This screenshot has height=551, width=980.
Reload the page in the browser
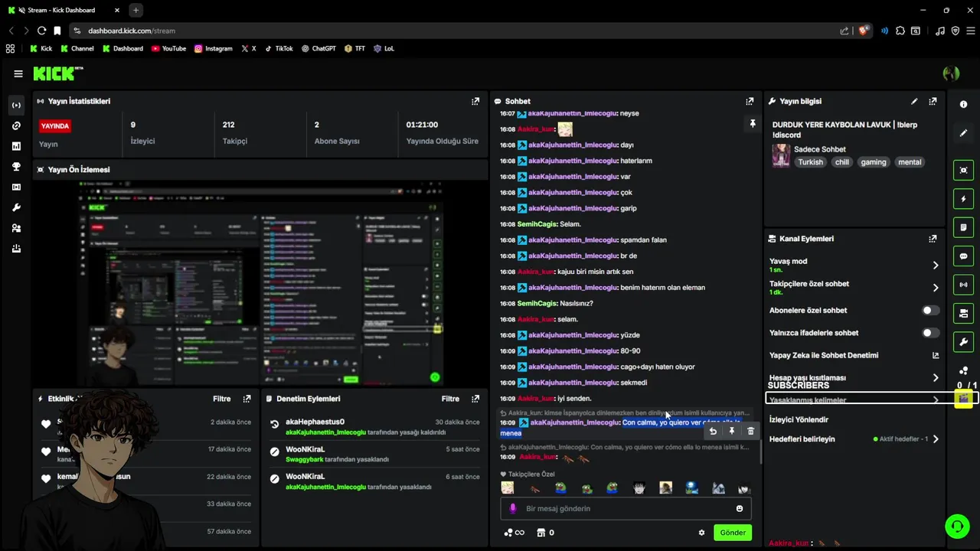coord(41,31)
